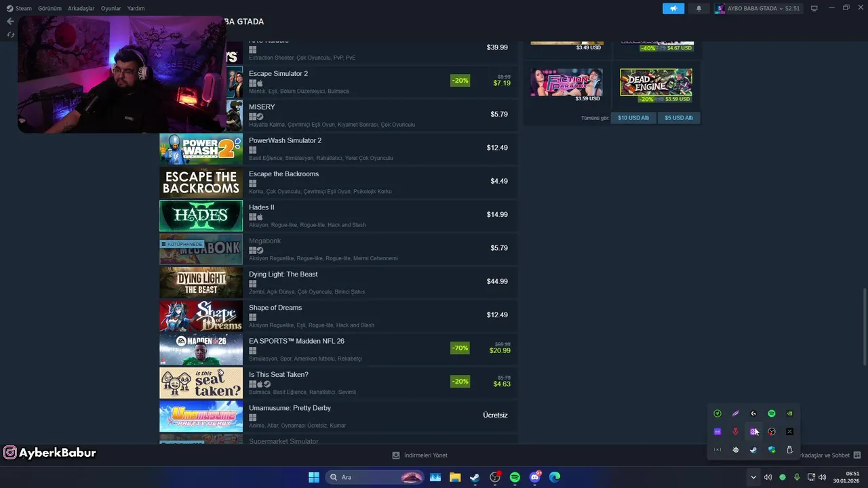Click the $10 USD Altı button
Viewport: 868px width, 488px height.
pyautogui.click(x=633, y=118)
